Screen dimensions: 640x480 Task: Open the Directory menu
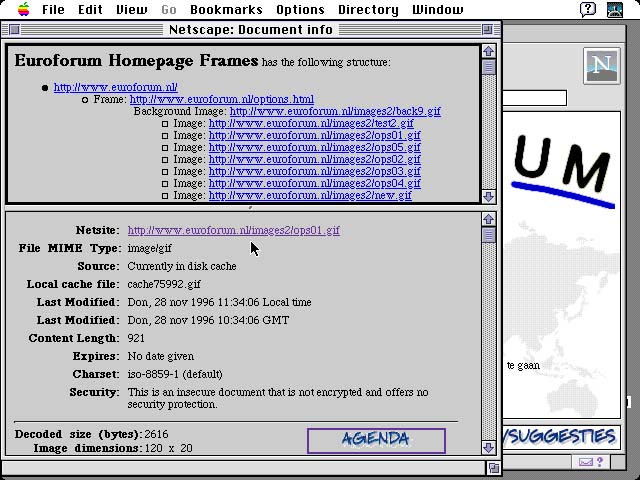pyautogui.click(x=368, y=9)
